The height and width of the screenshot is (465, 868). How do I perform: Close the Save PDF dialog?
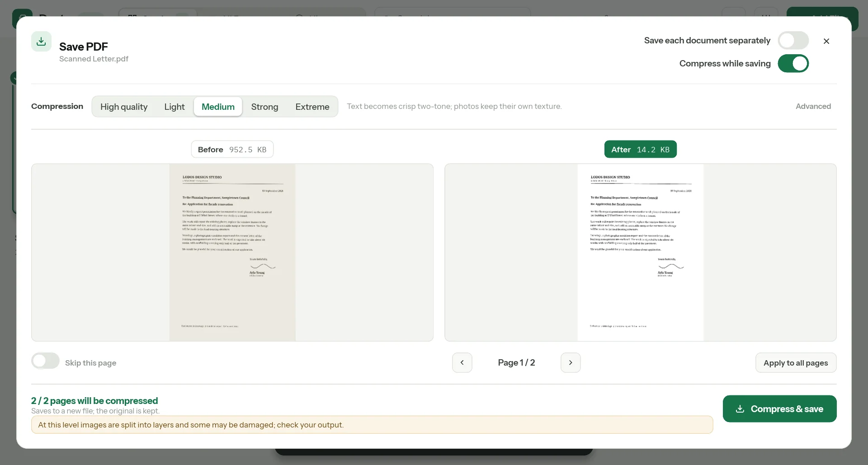coord(826,41)
